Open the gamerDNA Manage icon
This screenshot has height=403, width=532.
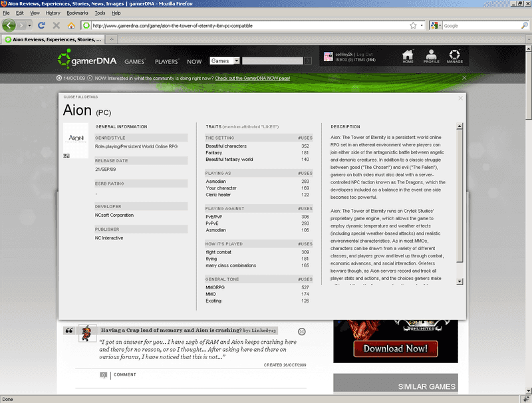[455, 57]
